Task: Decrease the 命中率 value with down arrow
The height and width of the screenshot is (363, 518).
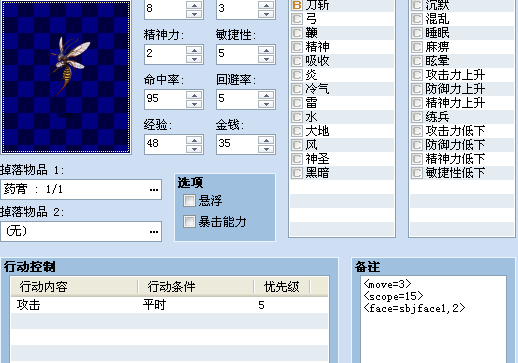Action: tap(194, 104)
